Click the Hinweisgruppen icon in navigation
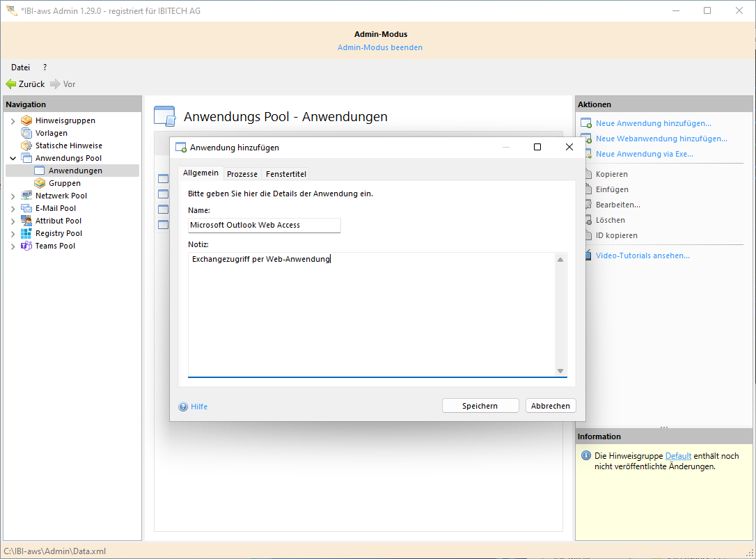The width and height of the screenshot is (756, 559). point(26,120)
